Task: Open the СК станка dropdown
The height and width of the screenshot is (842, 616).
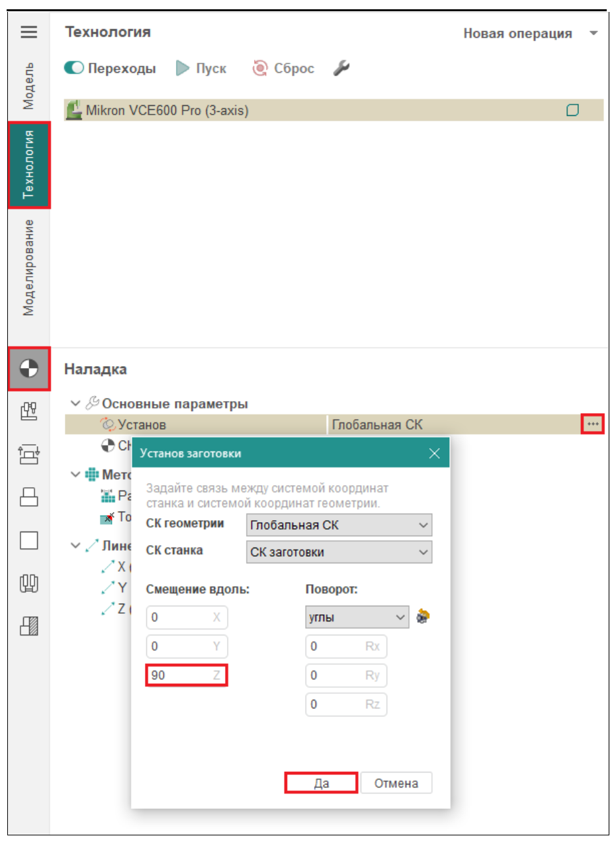Action: coord(339,552)
